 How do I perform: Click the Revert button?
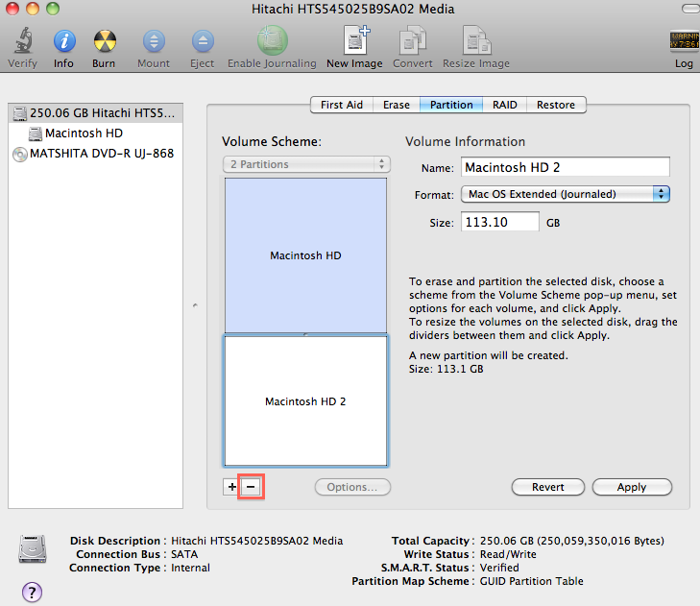(547, 487)
